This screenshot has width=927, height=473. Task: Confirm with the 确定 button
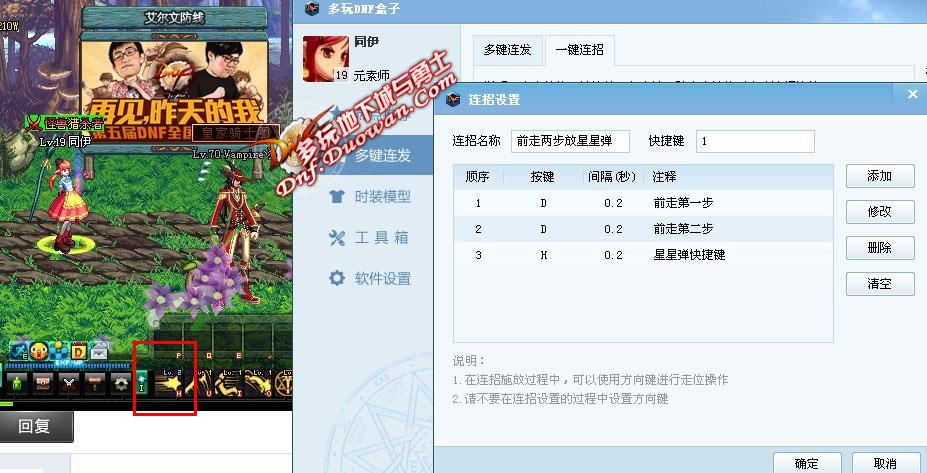[807, 464]
